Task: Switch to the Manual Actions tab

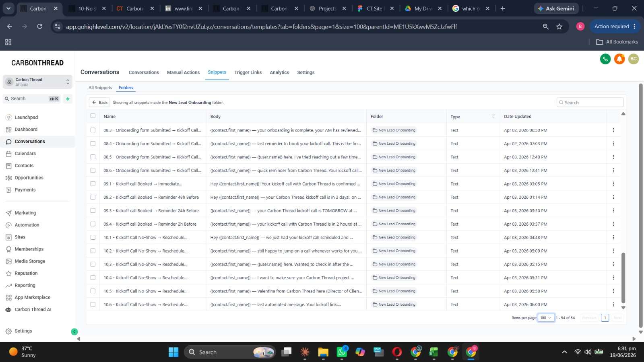Action: 183,72
